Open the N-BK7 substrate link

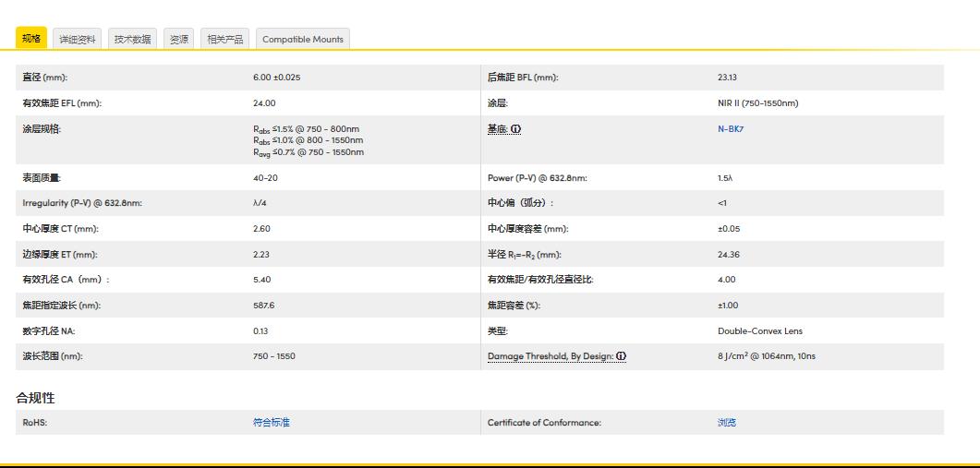tap(730, 129)
